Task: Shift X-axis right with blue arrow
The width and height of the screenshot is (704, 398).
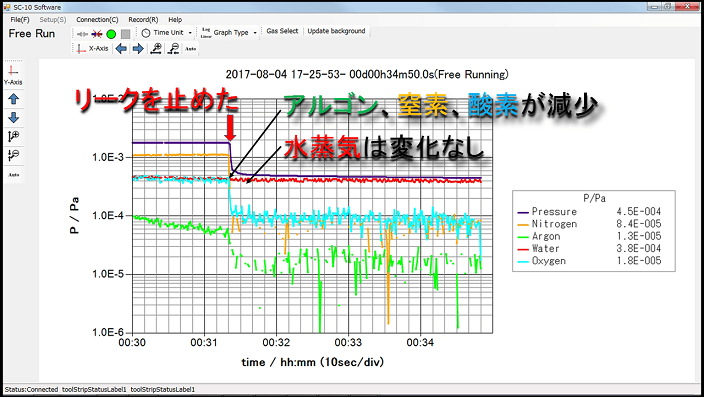Action: coord(138,49)
